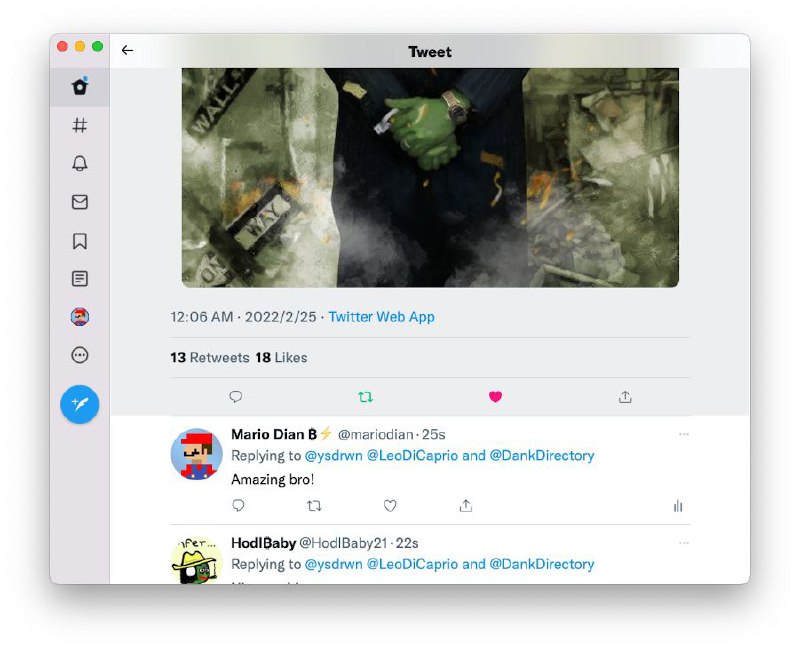View the 18 Likes list
This screenshot has width=800, height=650.
pyautogui.click(x=281, y=358)
